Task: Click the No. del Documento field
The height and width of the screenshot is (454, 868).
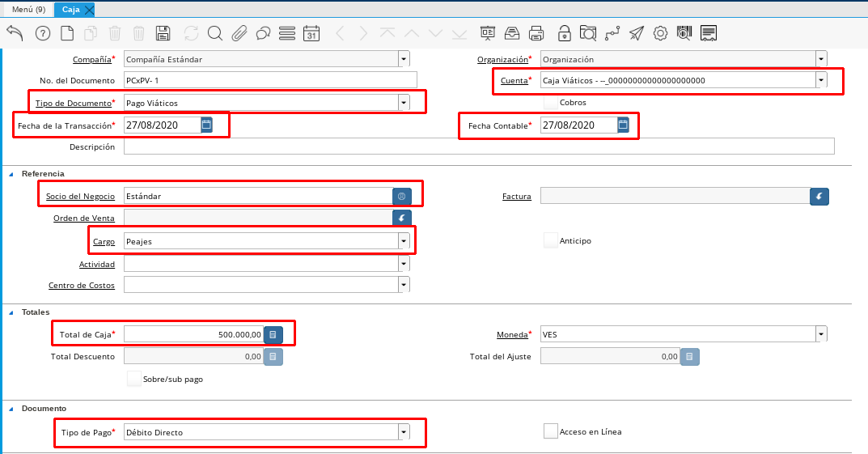Action: click(270, 80)
